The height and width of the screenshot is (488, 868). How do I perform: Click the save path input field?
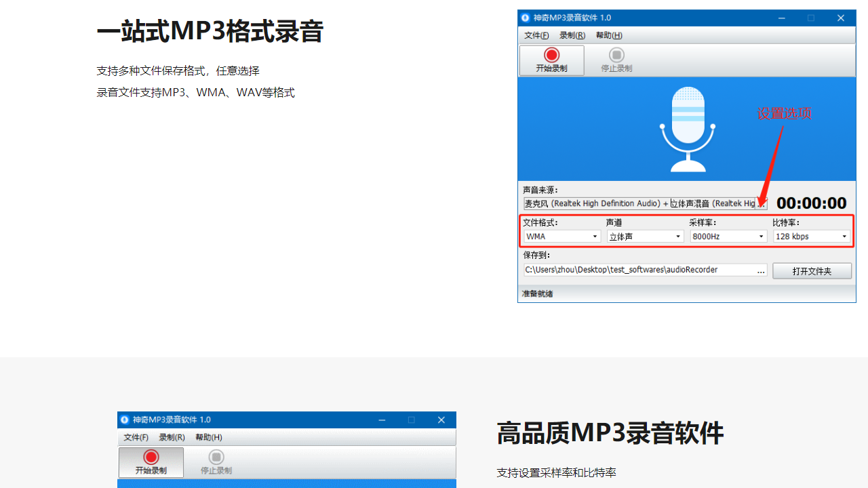coord(637,270)
